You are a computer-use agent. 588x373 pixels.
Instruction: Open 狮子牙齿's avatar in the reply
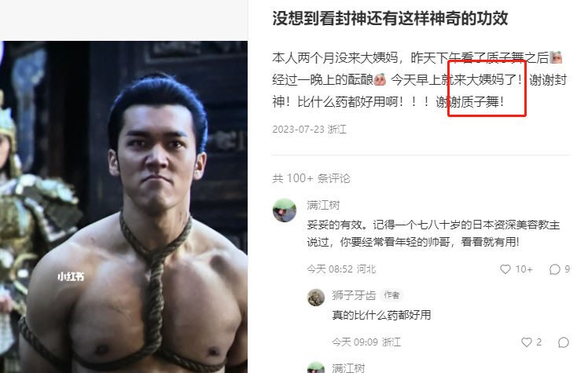click(316, 298)
